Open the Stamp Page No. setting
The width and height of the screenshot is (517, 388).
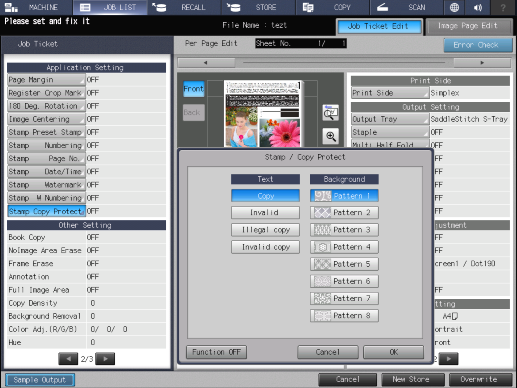46,159
